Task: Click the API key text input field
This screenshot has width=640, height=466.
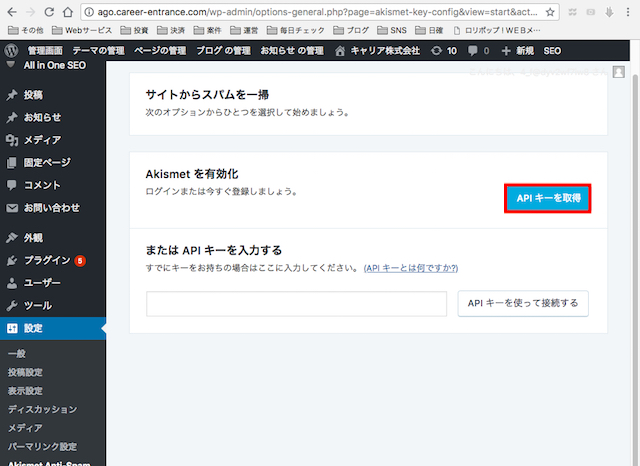Action: [296, 303]
